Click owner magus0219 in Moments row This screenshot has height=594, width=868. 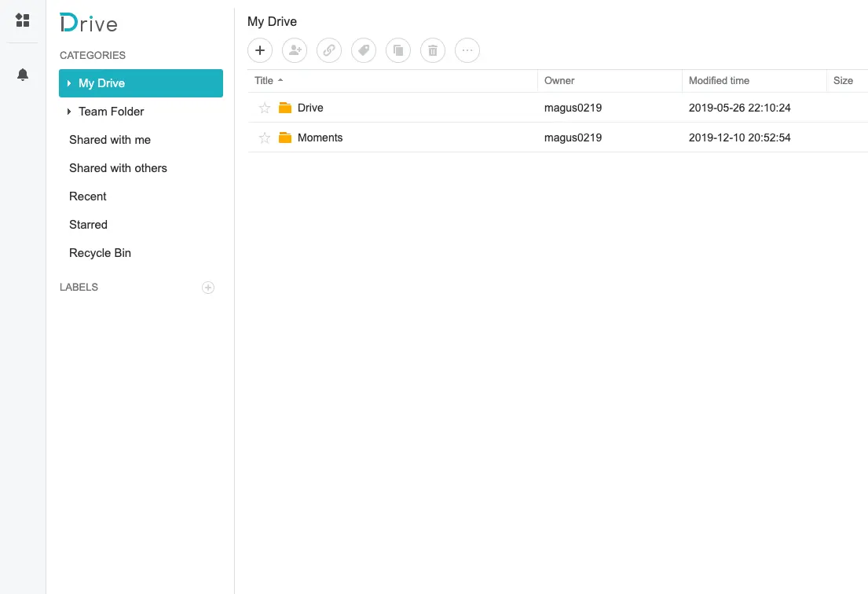pos(573,137)
